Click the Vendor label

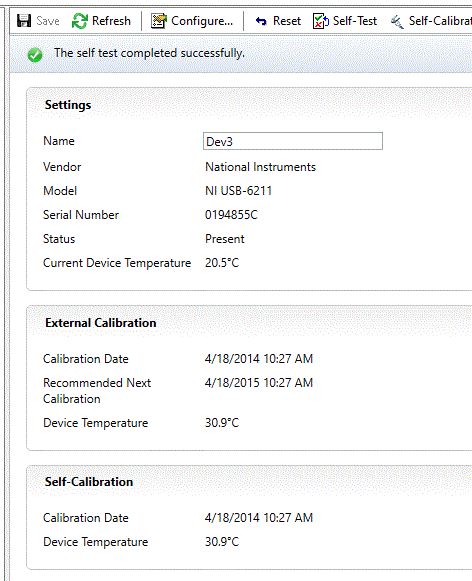pos(62,167)
